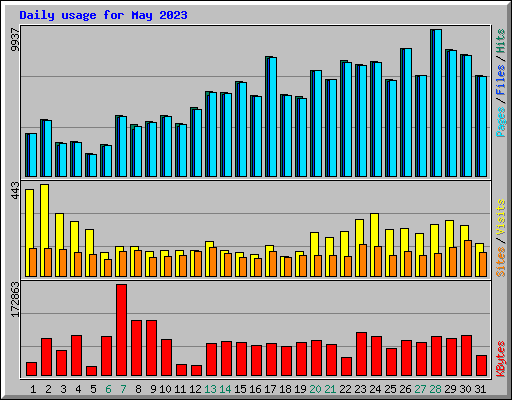Select day label 10 on the x-axis

coord(165,389)
